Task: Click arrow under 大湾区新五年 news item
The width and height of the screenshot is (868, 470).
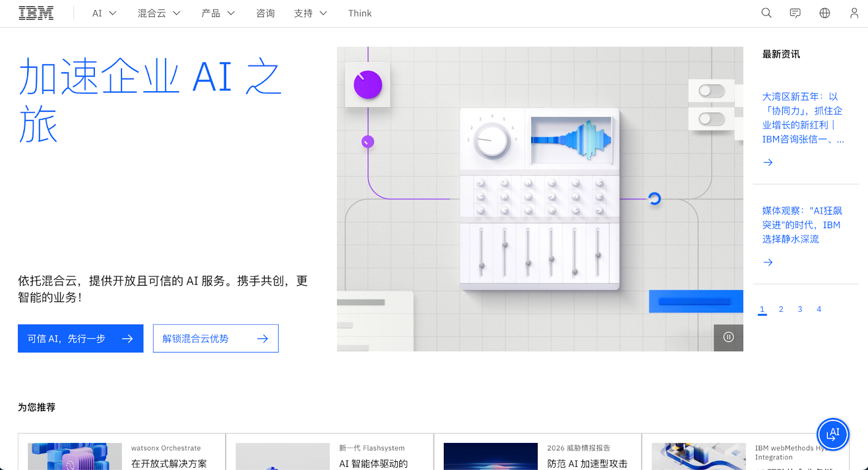Action: [x=768, y=163]
